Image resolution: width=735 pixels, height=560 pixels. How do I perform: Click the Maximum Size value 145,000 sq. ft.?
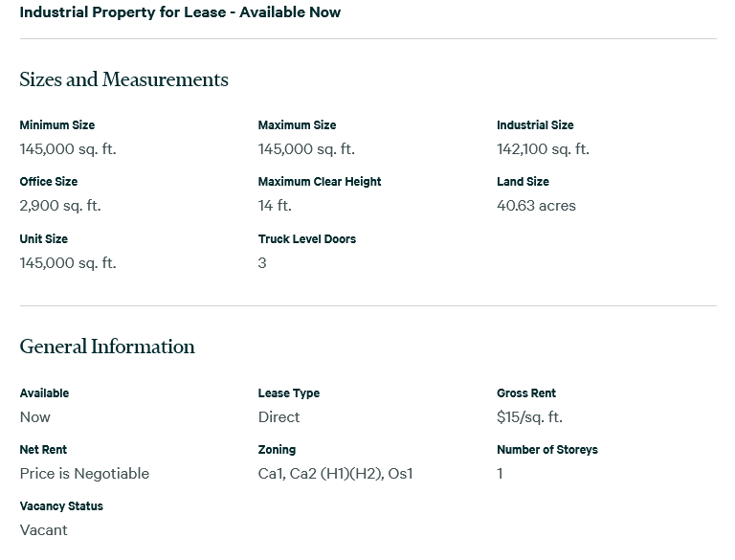306,149
